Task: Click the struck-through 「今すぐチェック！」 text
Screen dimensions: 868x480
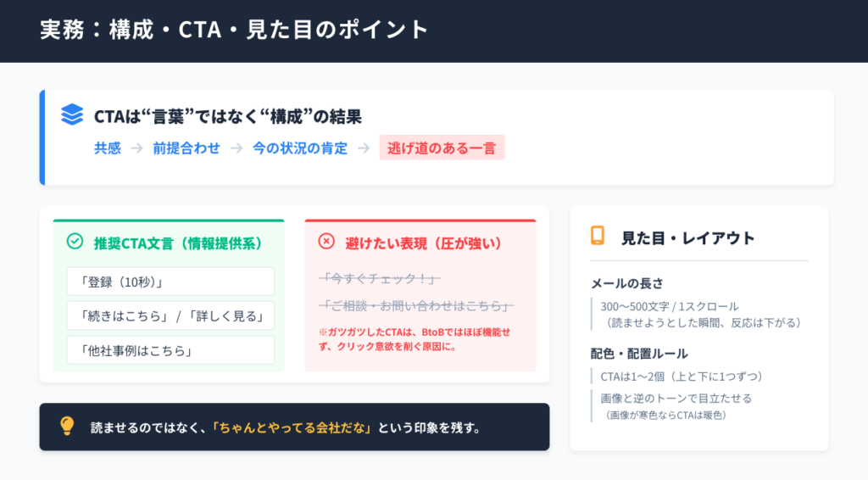Action: (379, 279)
